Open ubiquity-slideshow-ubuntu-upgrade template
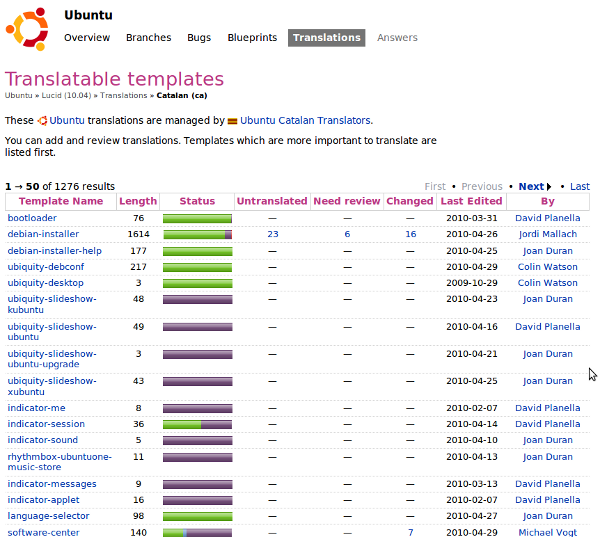 click(x=52, y=359)
